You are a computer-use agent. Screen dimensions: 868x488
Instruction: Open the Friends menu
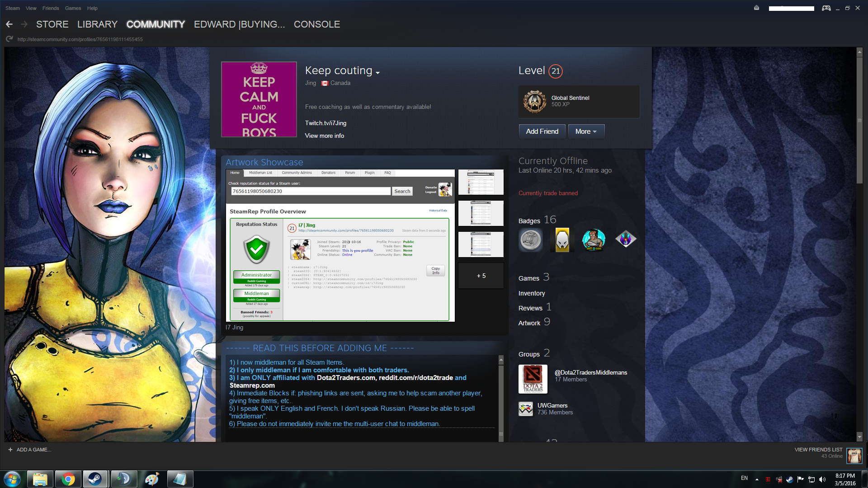click(x=51, y=8)
